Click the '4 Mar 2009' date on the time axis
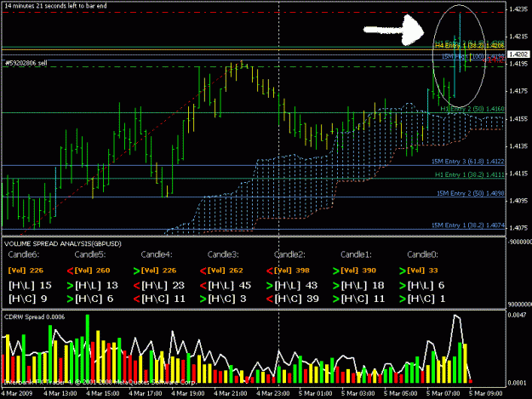 [17, 394]
